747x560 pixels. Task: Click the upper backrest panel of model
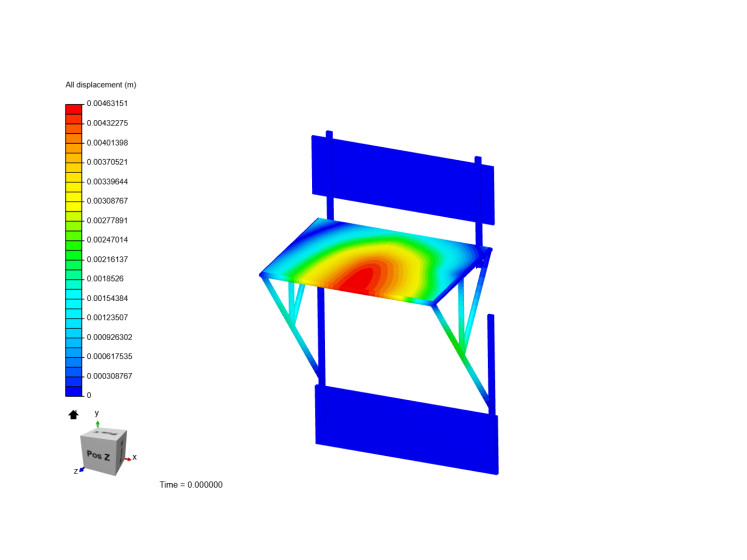(x=403, y=179)
